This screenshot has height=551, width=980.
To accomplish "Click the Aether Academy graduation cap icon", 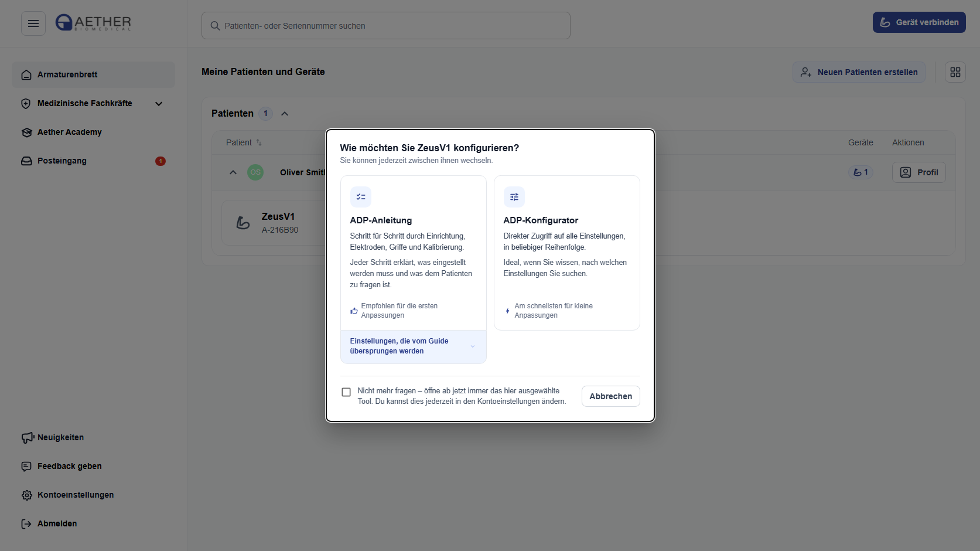I will (26, 132).
